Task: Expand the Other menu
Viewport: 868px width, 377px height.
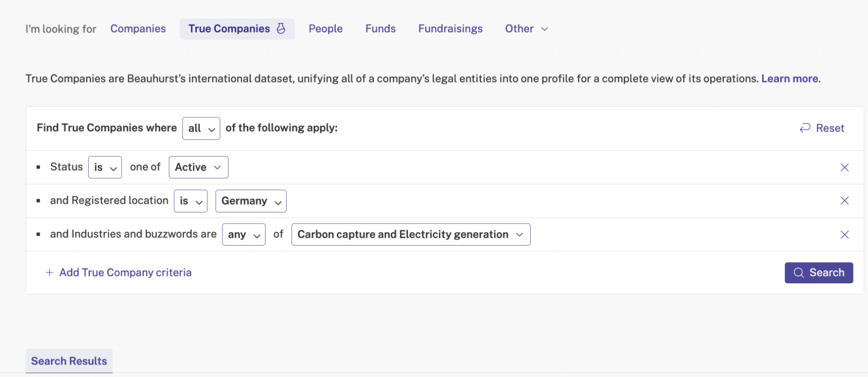Action: 526,29
